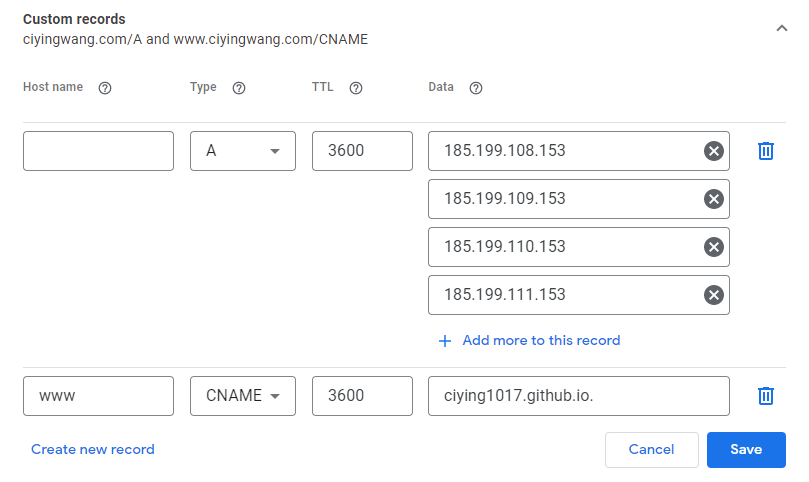Remove the 185.199.111.153 data entry

tap(714, 295)
